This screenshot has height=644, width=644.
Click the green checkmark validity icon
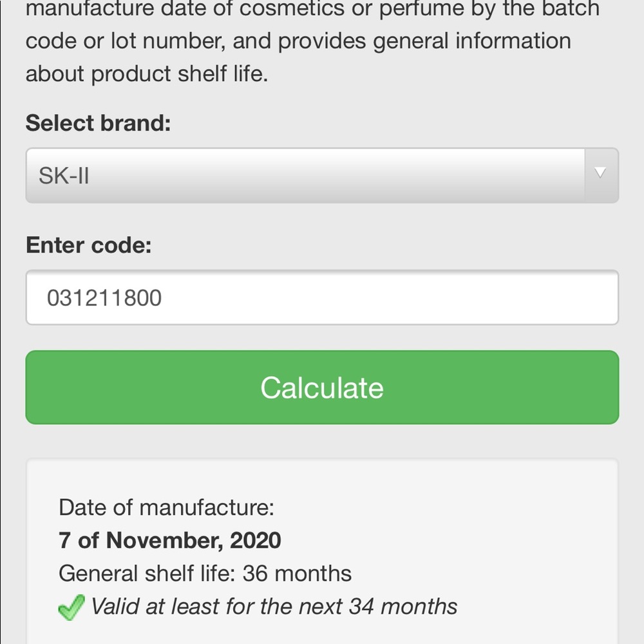point(71,607)
